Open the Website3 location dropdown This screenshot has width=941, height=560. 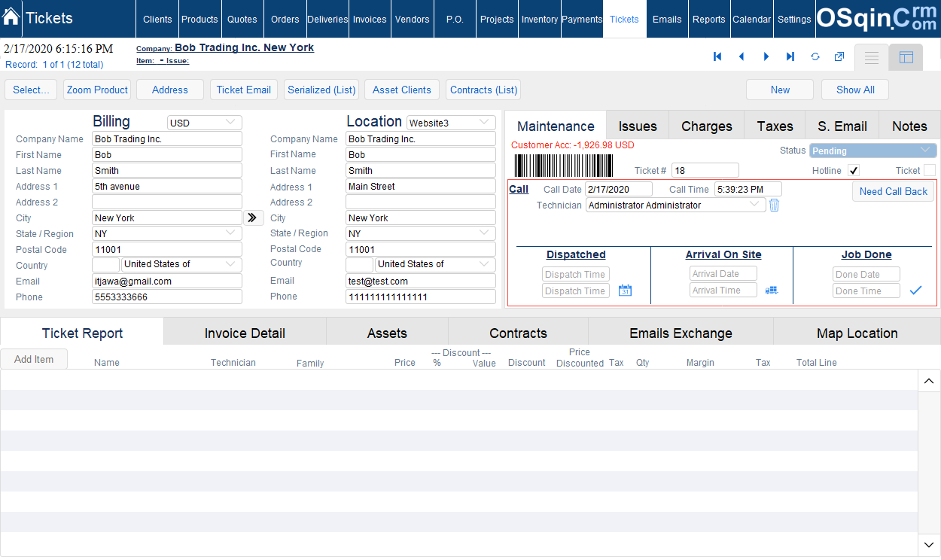click(451, 122)
